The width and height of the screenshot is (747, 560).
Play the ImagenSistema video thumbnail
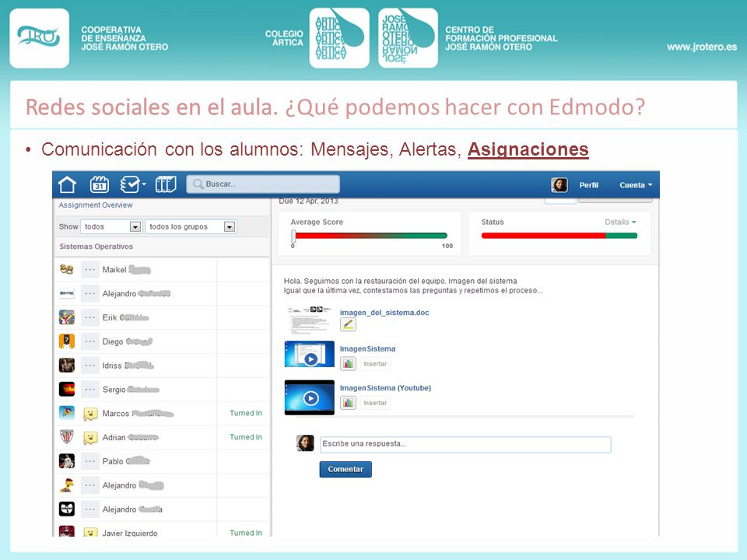[309, 354]
